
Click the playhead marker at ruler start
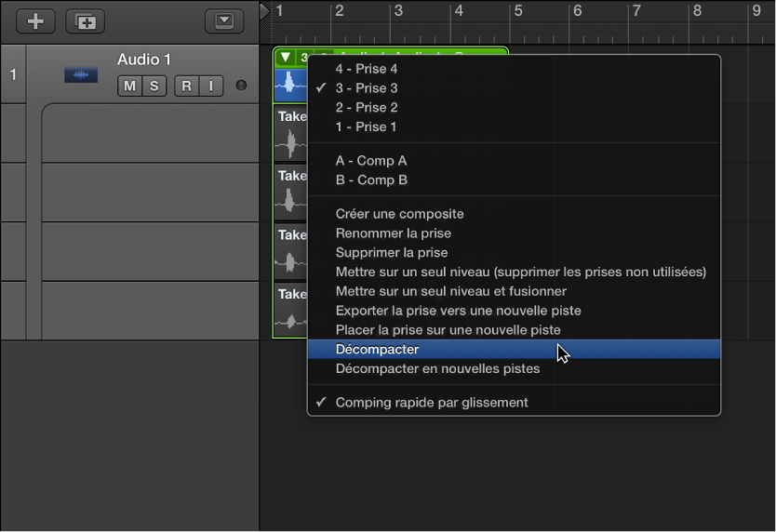tap(265, 11)
